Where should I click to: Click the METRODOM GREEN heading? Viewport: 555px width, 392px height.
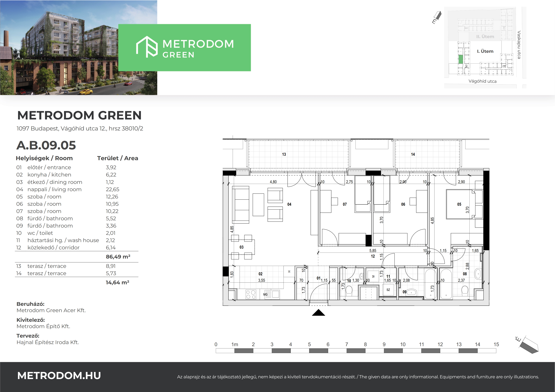[79, 115]
